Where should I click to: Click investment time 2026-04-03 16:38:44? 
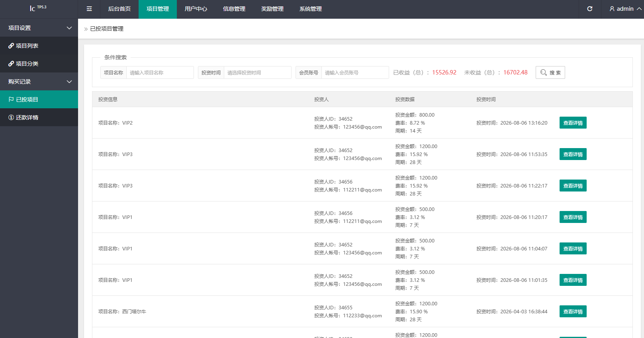point(524,312)
